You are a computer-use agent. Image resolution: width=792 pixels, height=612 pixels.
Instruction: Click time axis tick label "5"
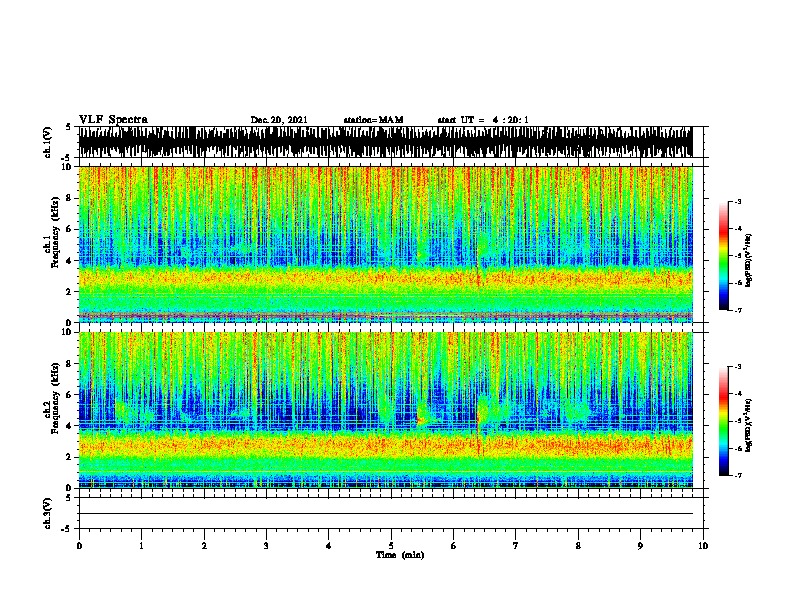391,546
